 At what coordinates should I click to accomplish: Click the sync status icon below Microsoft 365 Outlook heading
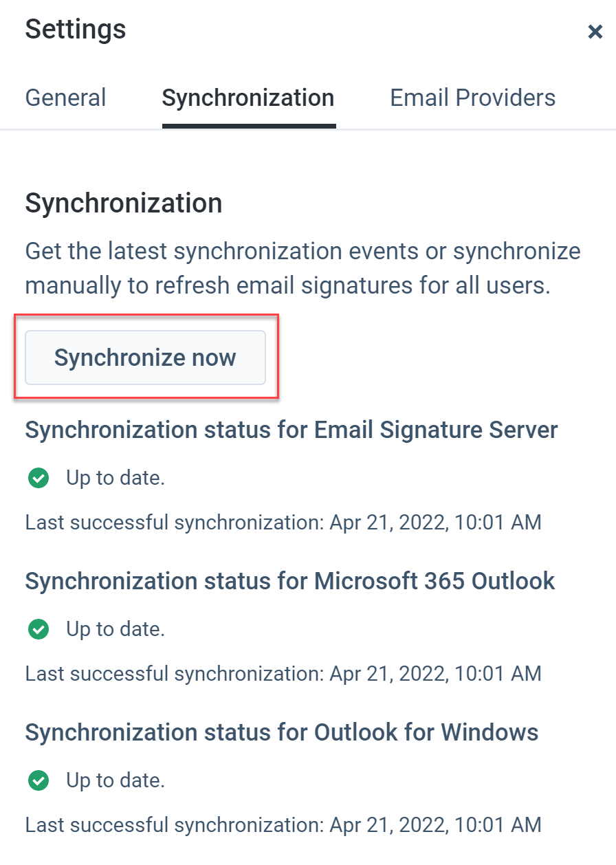38,629
